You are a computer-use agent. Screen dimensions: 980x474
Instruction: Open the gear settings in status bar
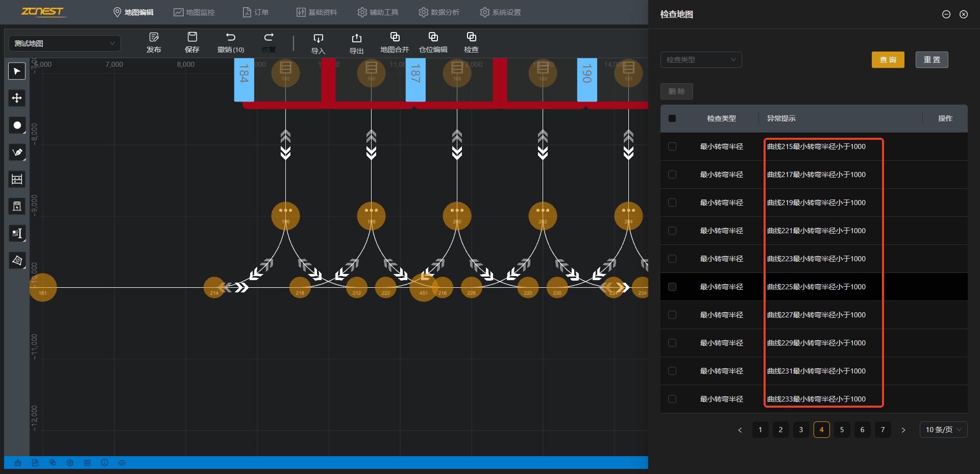(x=70, y=463)
